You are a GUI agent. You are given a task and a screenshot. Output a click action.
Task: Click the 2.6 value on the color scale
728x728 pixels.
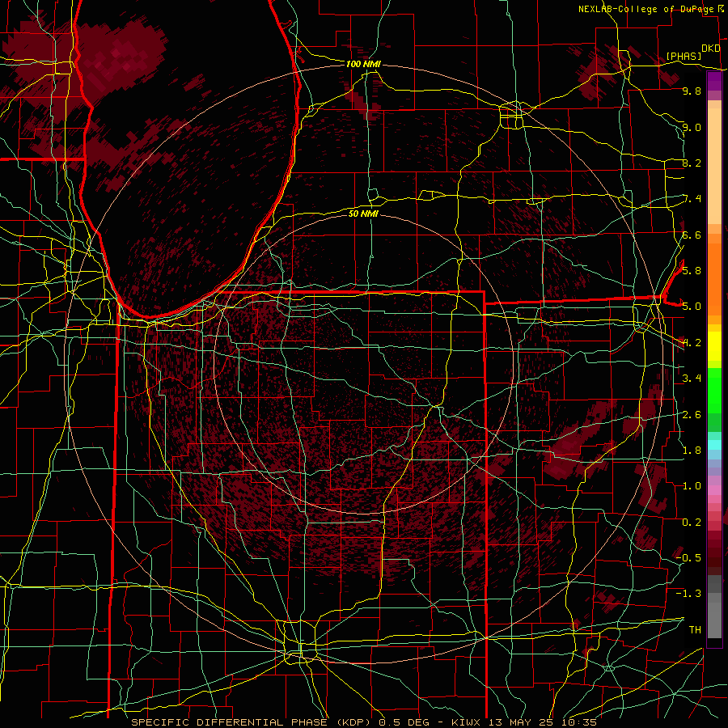[692, 415]
